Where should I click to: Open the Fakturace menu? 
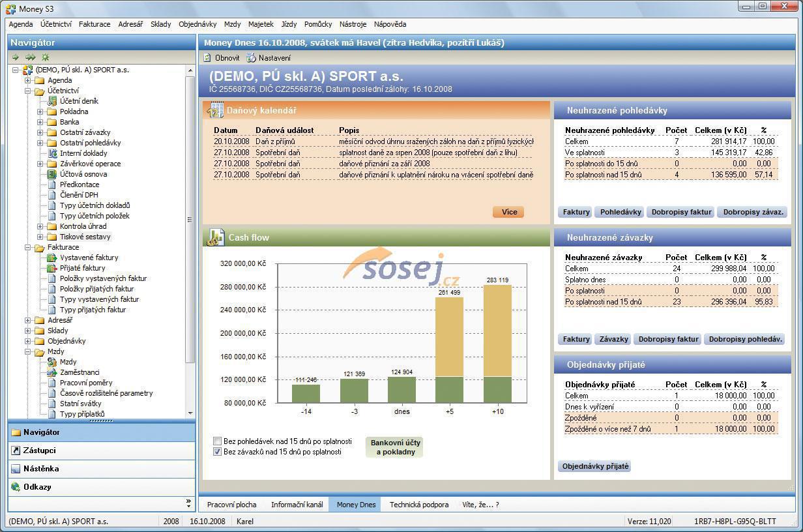pos(95,24)
